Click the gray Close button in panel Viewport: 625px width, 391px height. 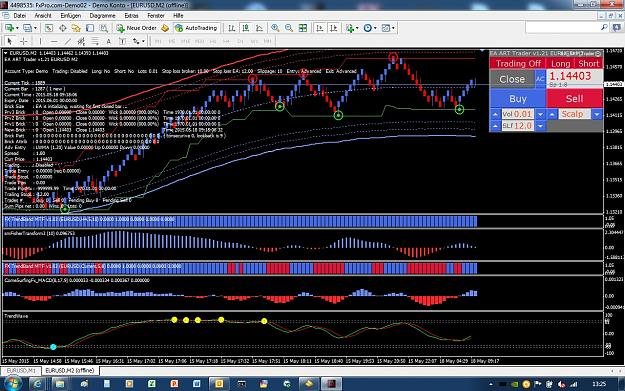(x=512, y=79)
